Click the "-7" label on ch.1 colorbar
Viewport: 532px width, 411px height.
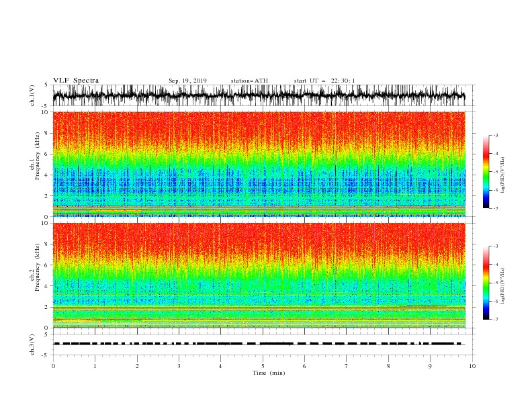[496, 208]
